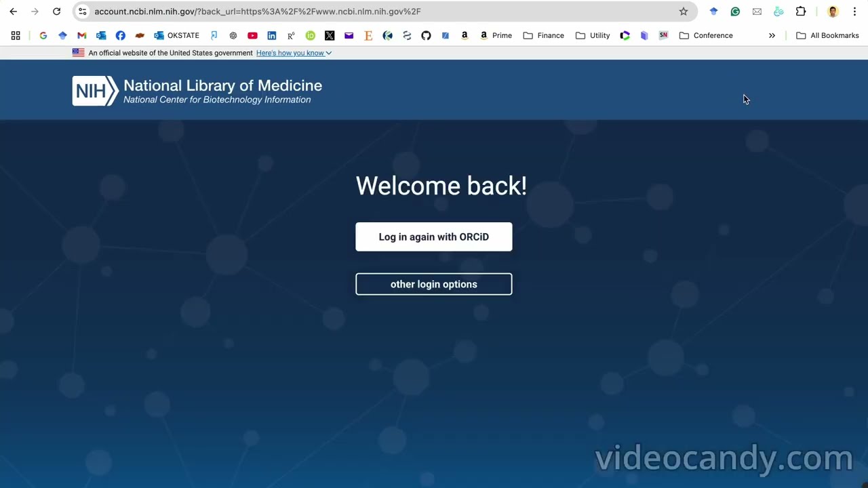868x488 pixels.
Task: Bookmark this page with the star icon
Action: (x=684, y=12)
